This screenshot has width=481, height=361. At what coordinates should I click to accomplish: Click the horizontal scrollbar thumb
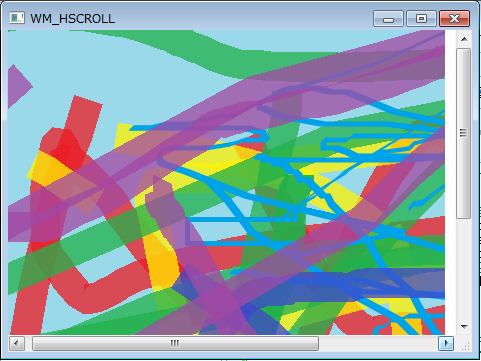(175, 343)
